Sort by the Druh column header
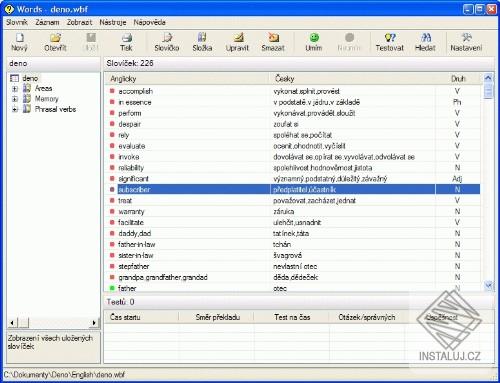500x383 pixels. tap(458, 79)
